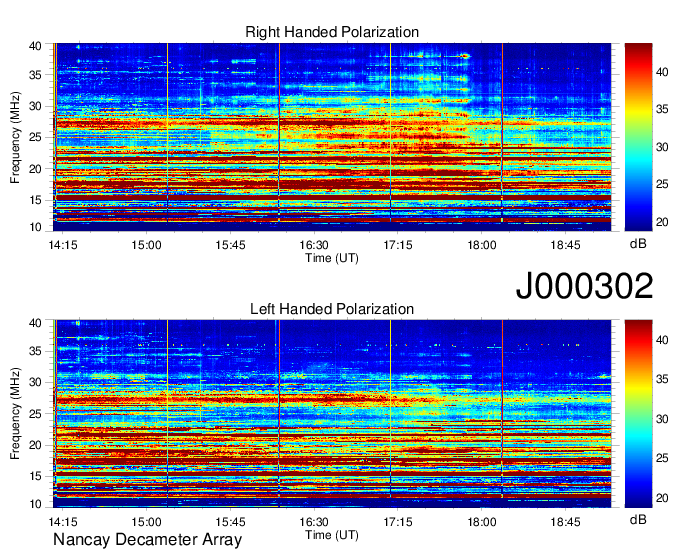Viewport: 680px width, 552px height.
Task: Click the bottom panel color bar
Action: click(638, 414)
